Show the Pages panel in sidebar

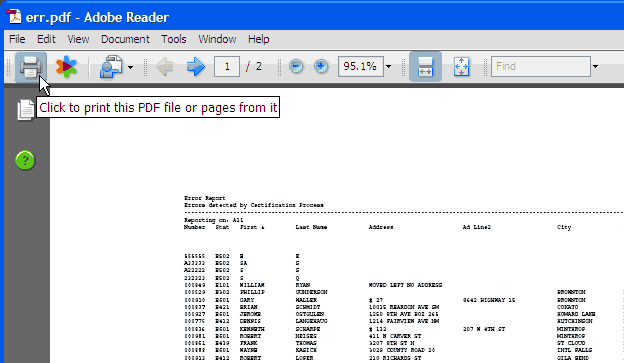[26, 110]
